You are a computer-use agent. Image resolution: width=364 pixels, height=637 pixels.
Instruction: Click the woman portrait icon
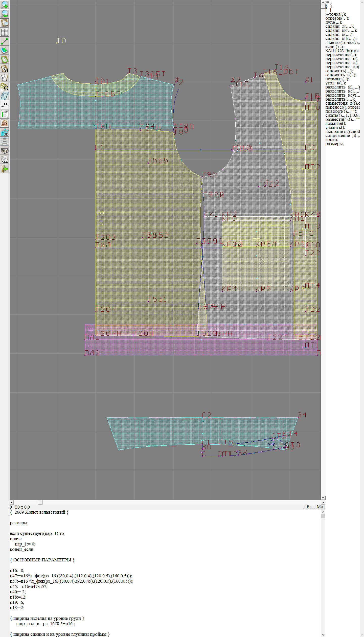point(5,123)
